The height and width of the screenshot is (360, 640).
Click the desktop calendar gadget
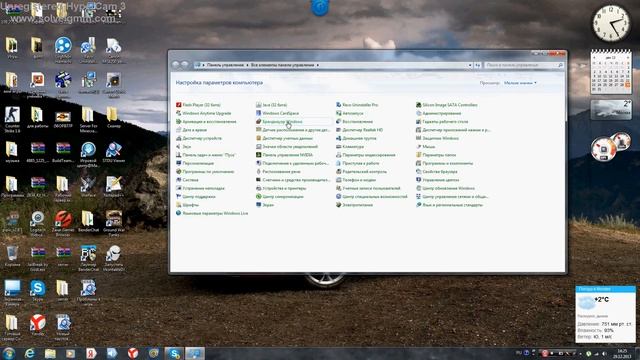(x=611, y=72)
